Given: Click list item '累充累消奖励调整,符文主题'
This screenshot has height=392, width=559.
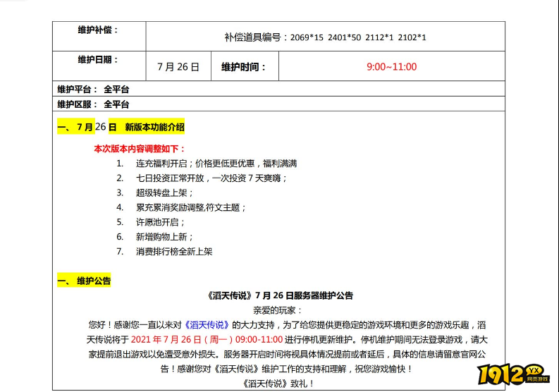Looking at the screenshot, I should 188,207.
